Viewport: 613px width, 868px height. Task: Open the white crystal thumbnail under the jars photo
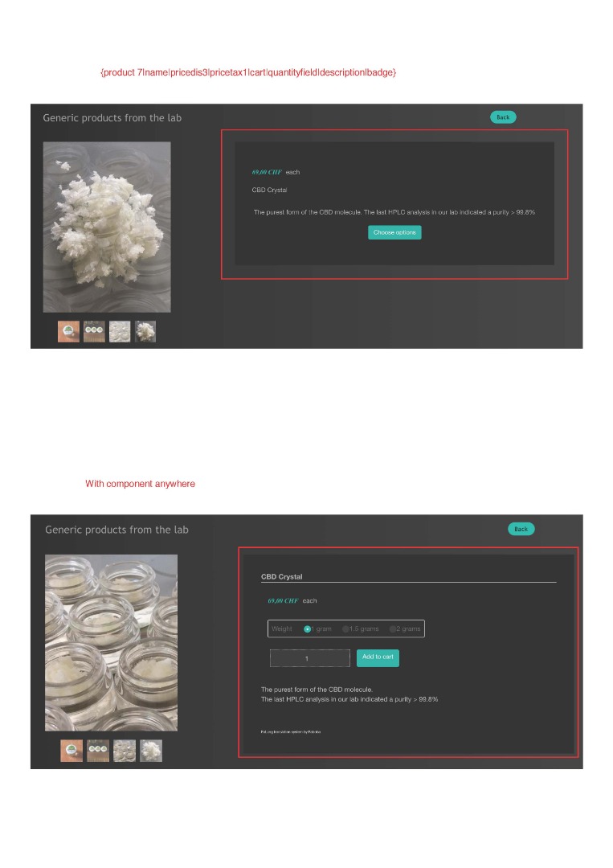tap(151, 751)
